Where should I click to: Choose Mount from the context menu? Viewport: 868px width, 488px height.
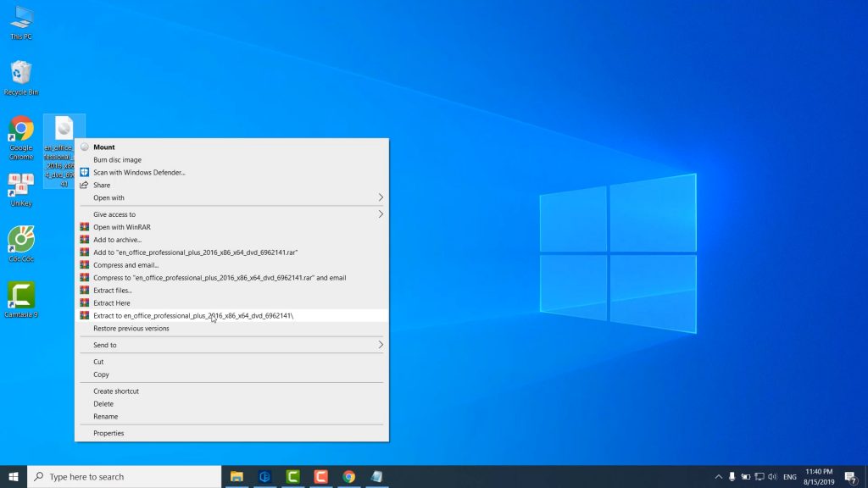pos(231,147)
